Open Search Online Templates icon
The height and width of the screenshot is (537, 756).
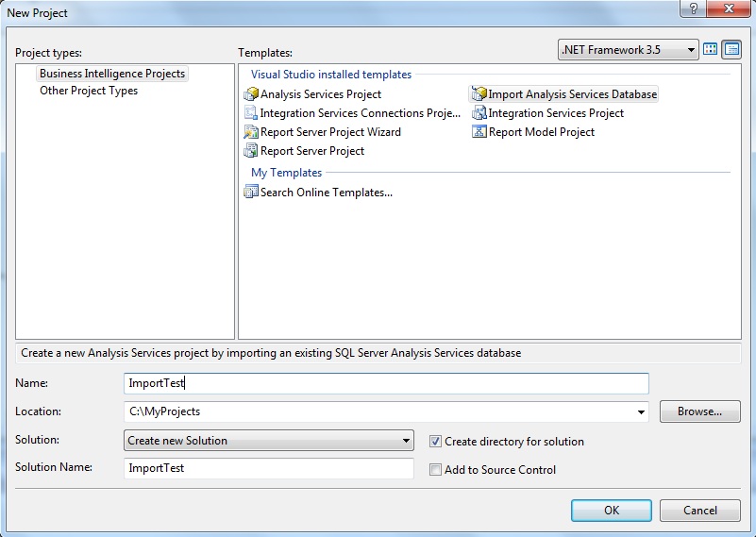[x=251, y=192]
